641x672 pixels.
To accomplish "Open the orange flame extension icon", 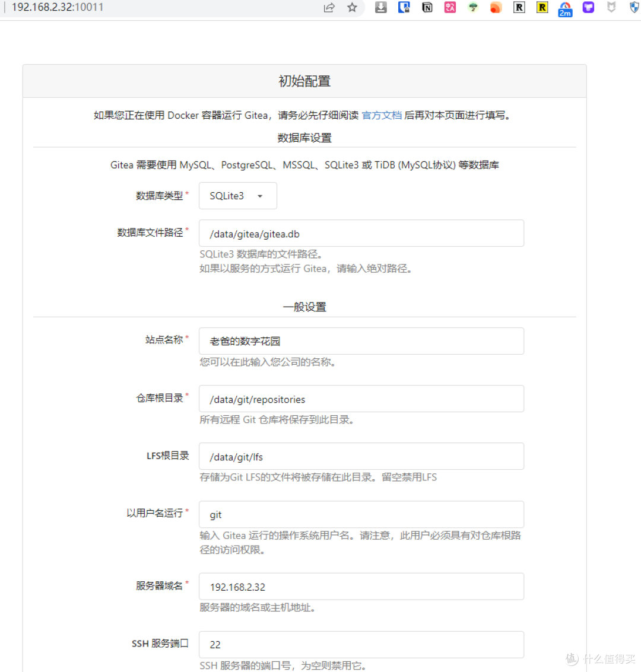I will tap(496, 8).
